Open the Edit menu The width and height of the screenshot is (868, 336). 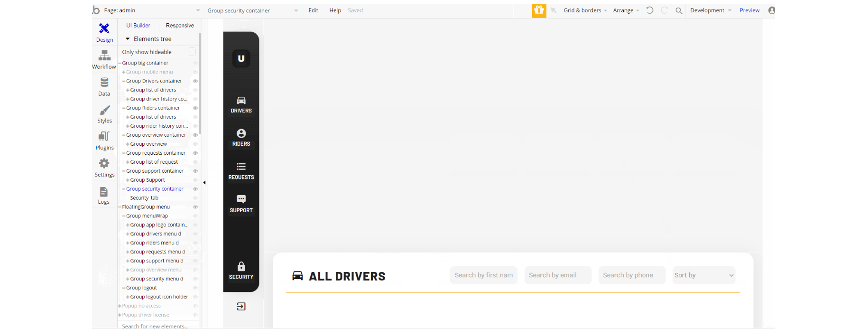pyautogui.click(x=314, y=10)
